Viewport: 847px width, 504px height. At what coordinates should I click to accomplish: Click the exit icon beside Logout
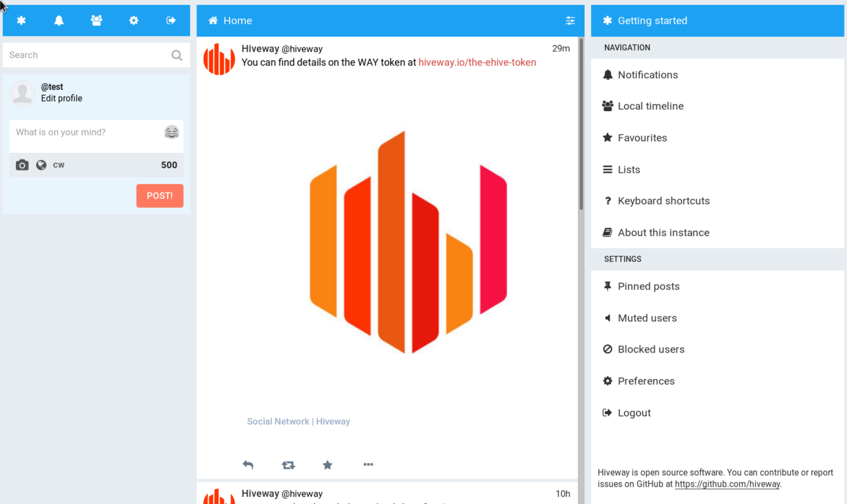click(x=607, y=413)
